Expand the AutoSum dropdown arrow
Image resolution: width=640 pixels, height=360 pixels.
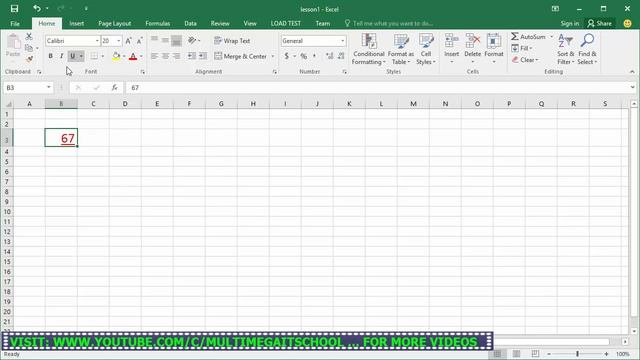551,37
